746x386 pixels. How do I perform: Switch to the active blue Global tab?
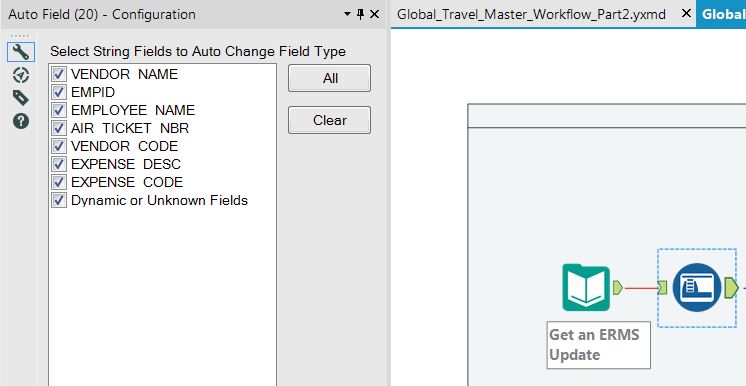coord(721,14)
